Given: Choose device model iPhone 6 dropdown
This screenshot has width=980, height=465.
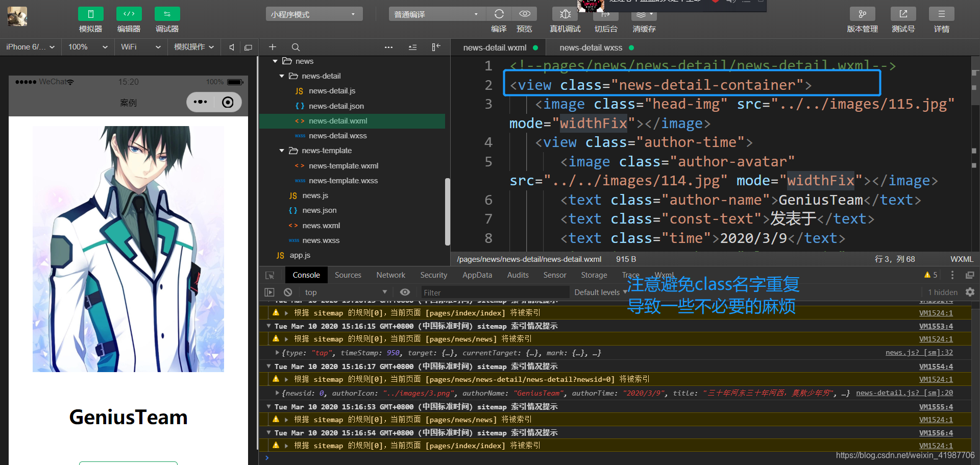Looking at the screenshot, I should pyautogui.click(x=30, y=47).
